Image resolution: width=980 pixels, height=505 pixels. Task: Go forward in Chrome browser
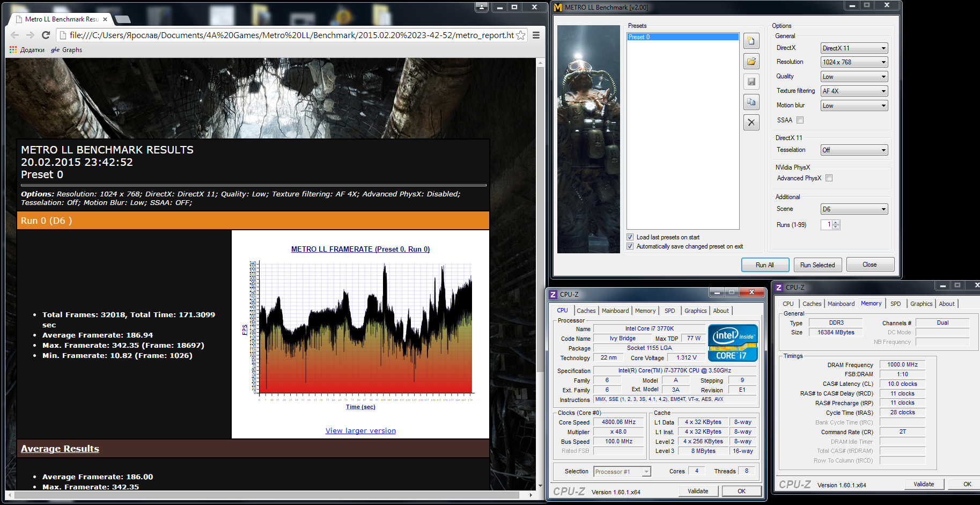[x=30, y=35]
